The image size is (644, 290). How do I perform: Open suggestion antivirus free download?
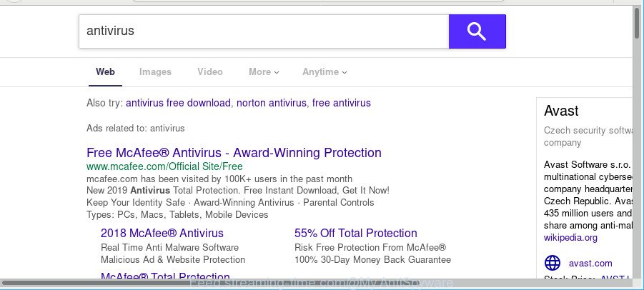[x=178, y=103]
